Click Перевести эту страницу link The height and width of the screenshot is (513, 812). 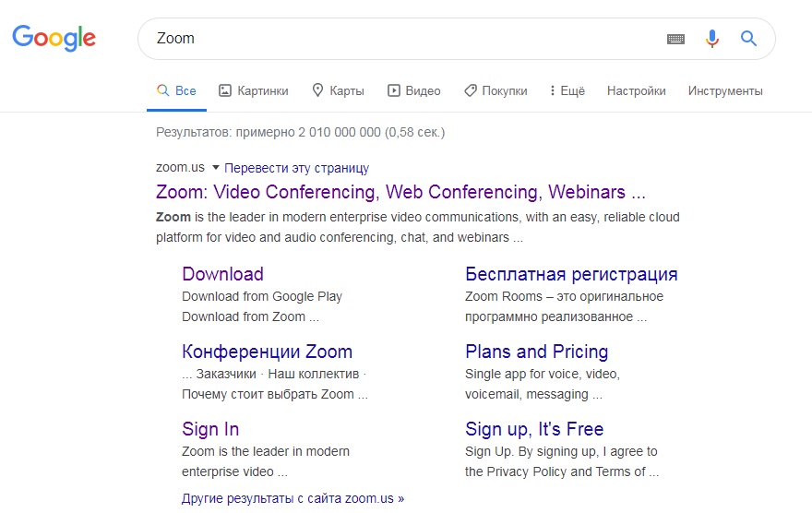(x=297, y=168)
